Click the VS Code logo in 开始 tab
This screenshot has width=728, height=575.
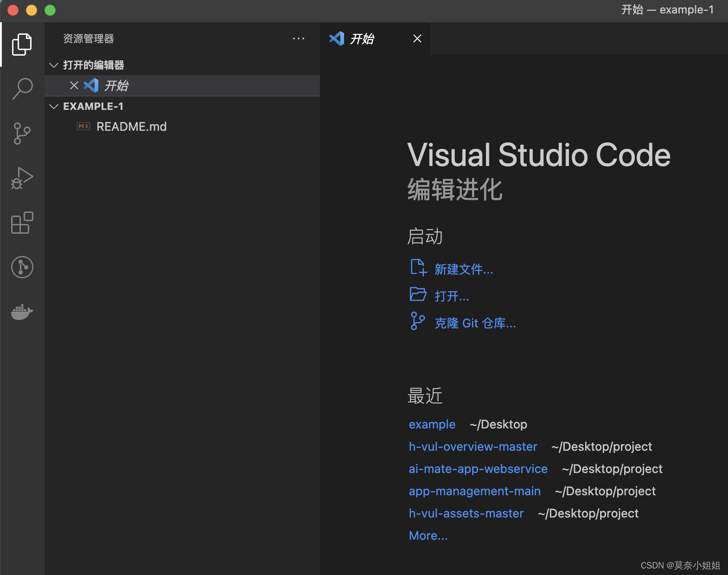tap(337, 38)
